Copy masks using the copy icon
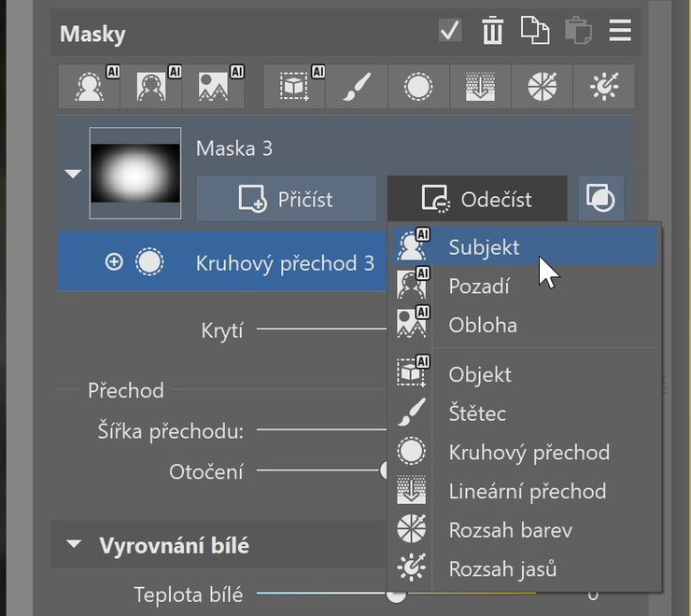 point(535,31)
